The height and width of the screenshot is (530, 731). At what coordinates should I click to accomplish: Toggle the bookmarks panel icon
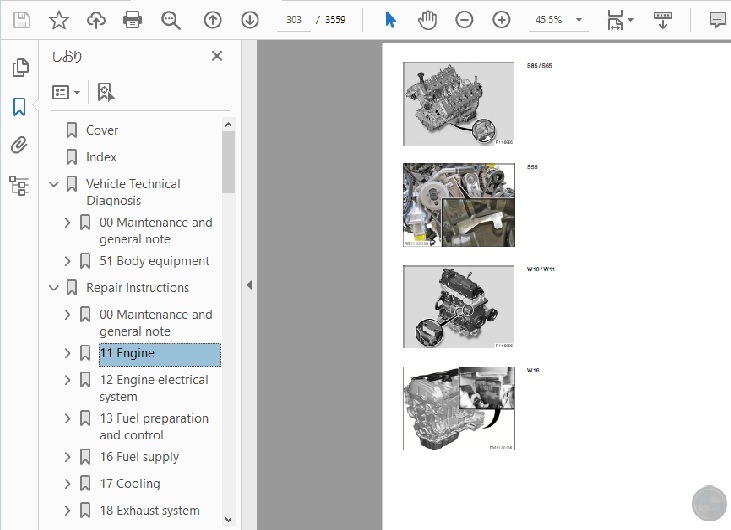tap(19, 107)
